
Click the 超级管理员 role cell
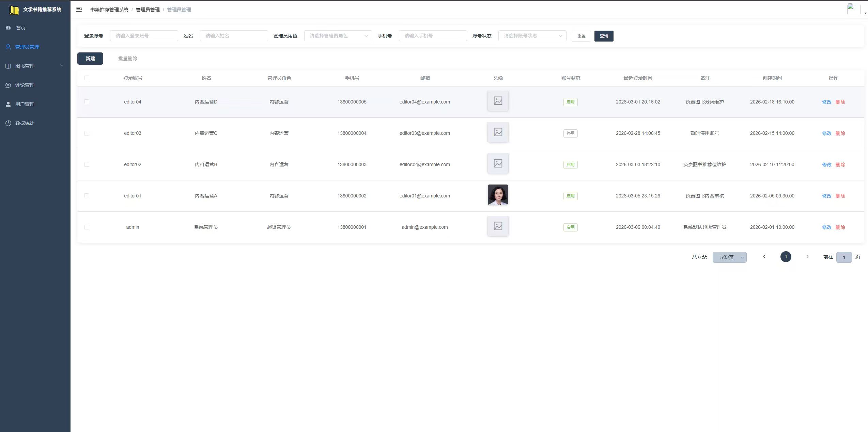tap(279, 227)
